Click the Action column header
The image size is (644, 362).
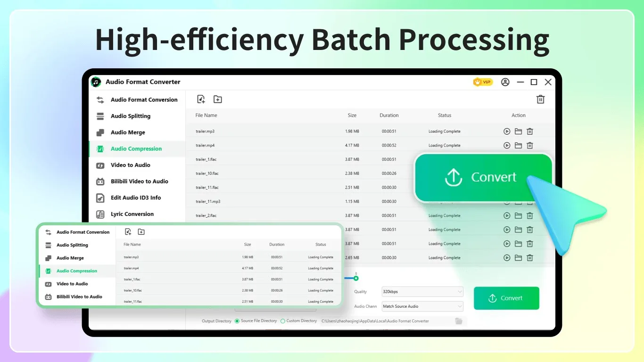coord(519,115)
